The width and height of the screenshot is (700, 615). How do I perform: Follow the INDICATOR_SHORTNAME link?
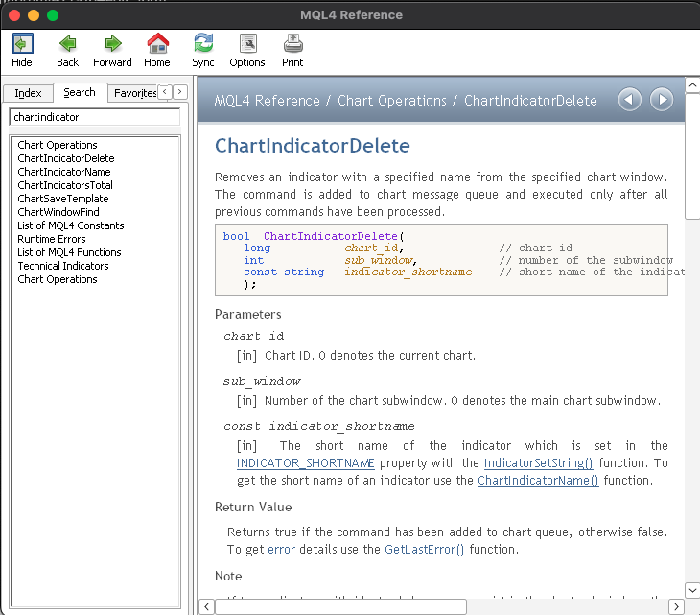click(x=305, y=463)
